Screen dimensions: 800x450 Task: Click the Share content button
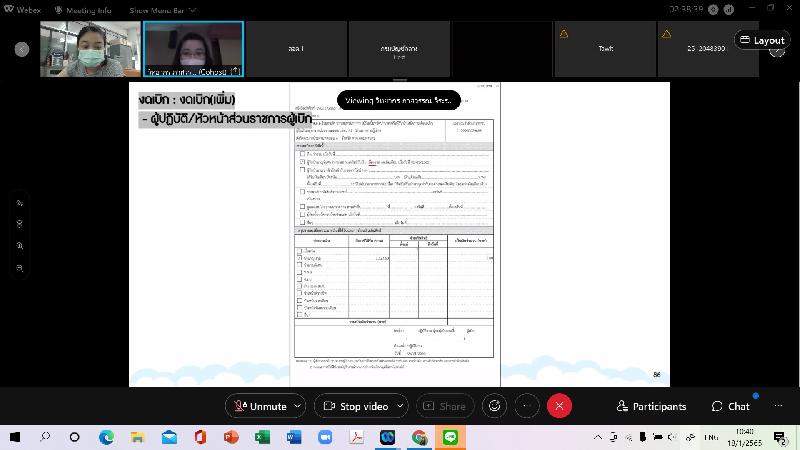(x=445, y=406)
